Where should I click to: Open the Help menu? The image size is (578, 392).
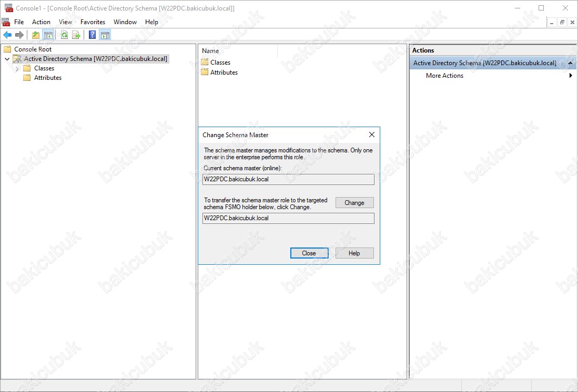click(x=151, y=22)
